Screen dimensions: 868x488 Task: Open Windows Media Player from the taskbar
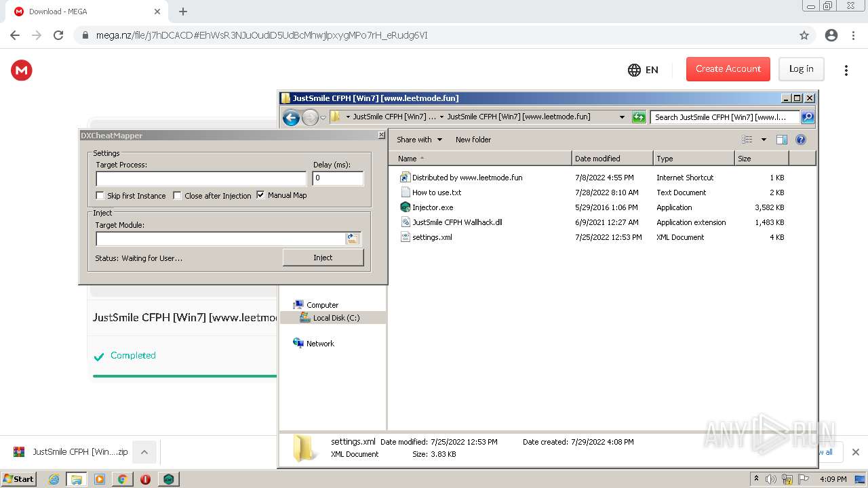point(100,479)
